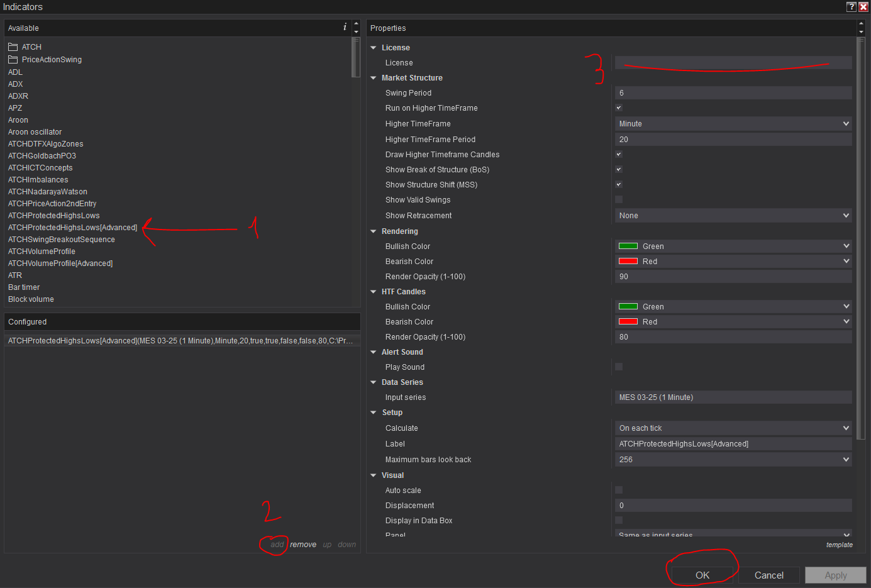This screenshot has height=588, width=871.
Task: Click the Apply button
Action: [836, 575]
